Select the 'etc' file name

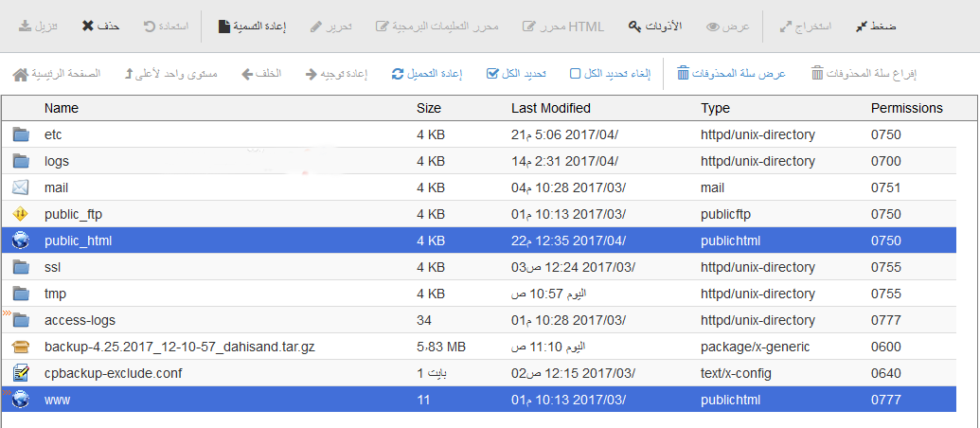[53, 134]
